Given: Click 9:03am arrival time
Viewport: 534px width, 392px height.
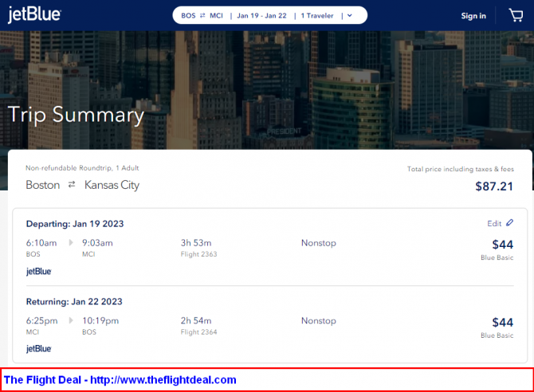Looking at the screenshot, I should tap(97, 243).
